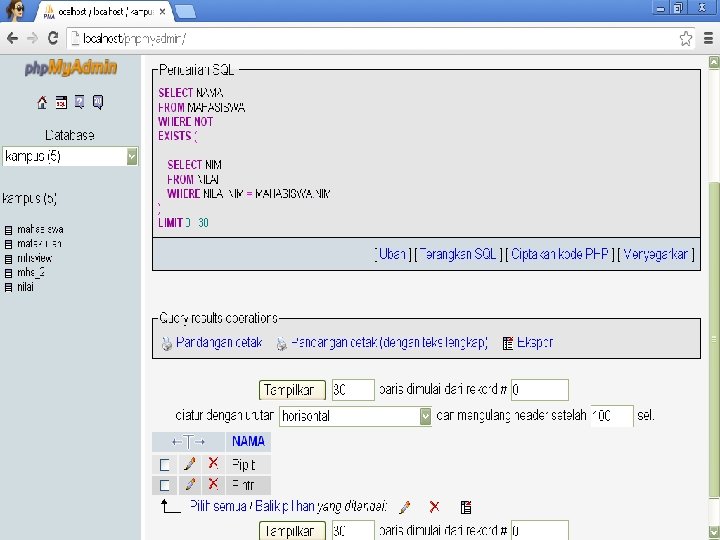
Task: Open the kampus (5) database link in sidebar
Action: point(29,199)
